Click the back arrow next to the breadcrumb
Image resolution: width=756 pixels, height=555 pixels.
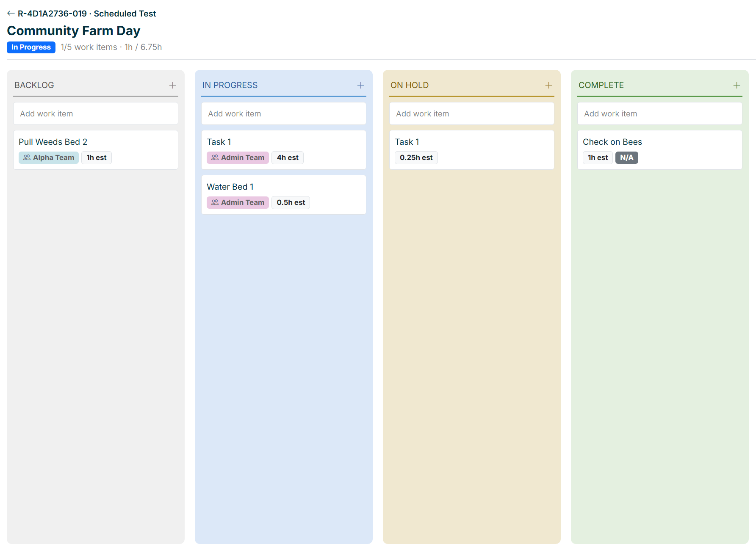coord(11,13)
